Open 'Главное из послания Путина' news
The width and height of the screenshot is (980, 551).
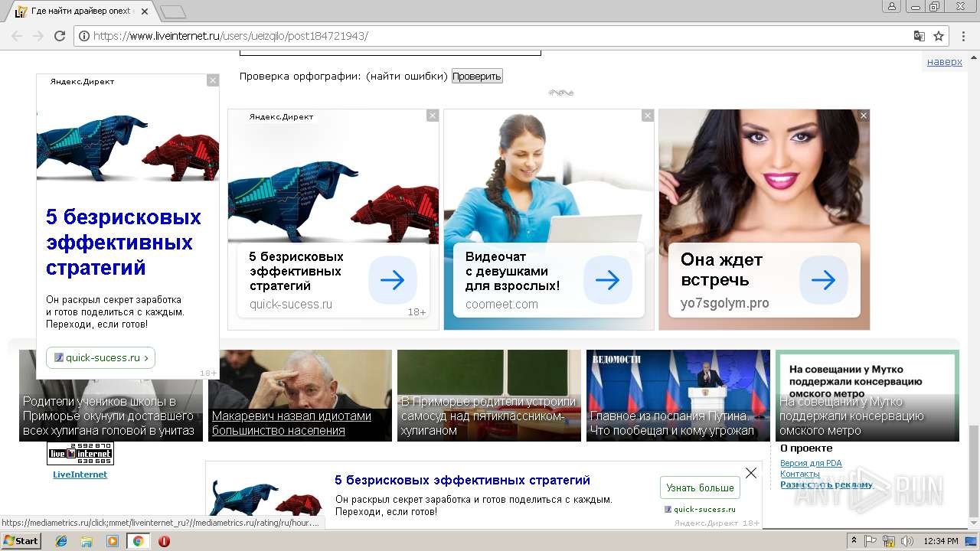click(671, 423)
